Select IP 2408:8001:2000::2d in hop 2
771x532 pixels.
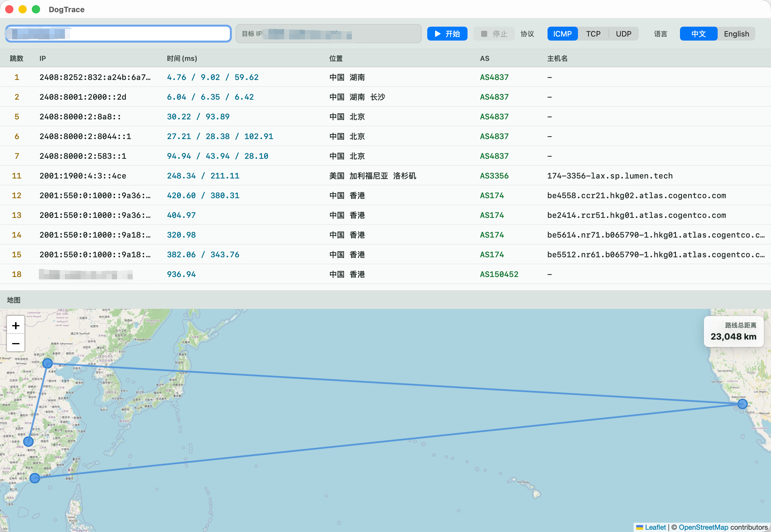(x=83, y=97)
